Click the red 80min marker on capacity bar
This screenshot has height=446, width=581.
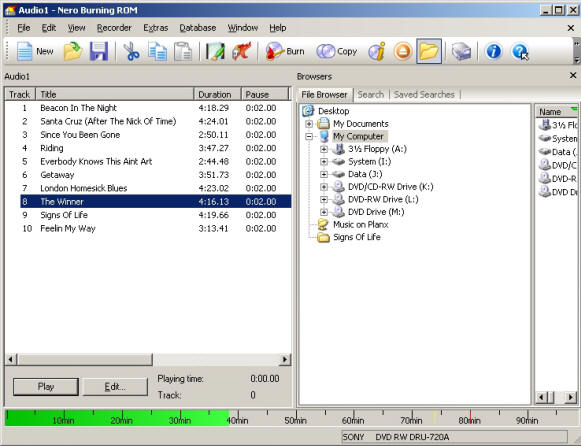point(470,417)
